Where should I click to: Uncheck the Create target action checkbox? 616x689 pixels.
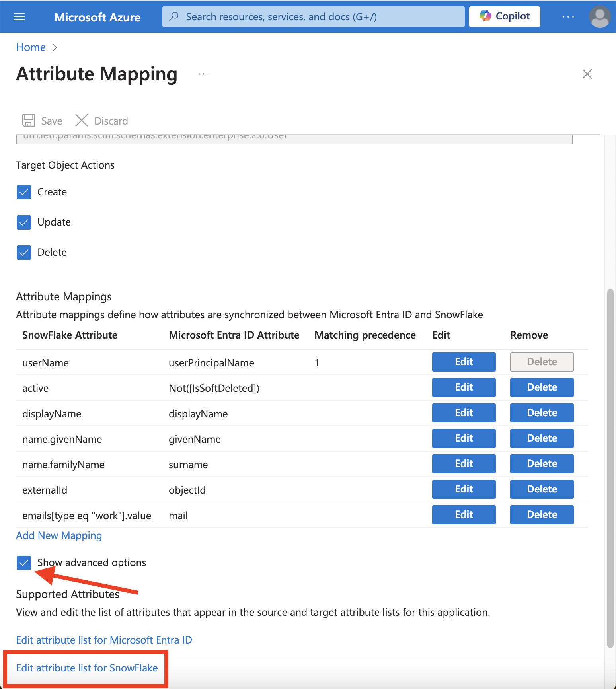click(24, 192)
